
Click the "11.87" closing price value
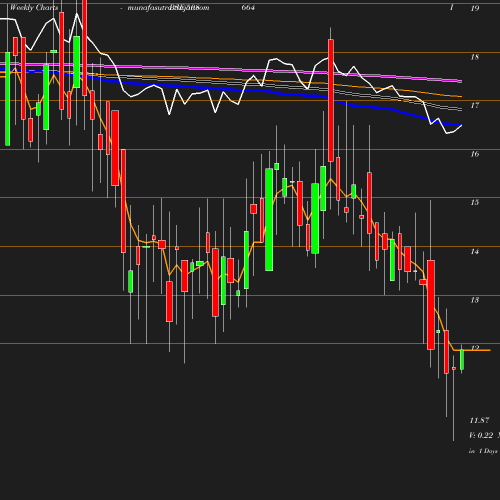click(x=479, y=420)
